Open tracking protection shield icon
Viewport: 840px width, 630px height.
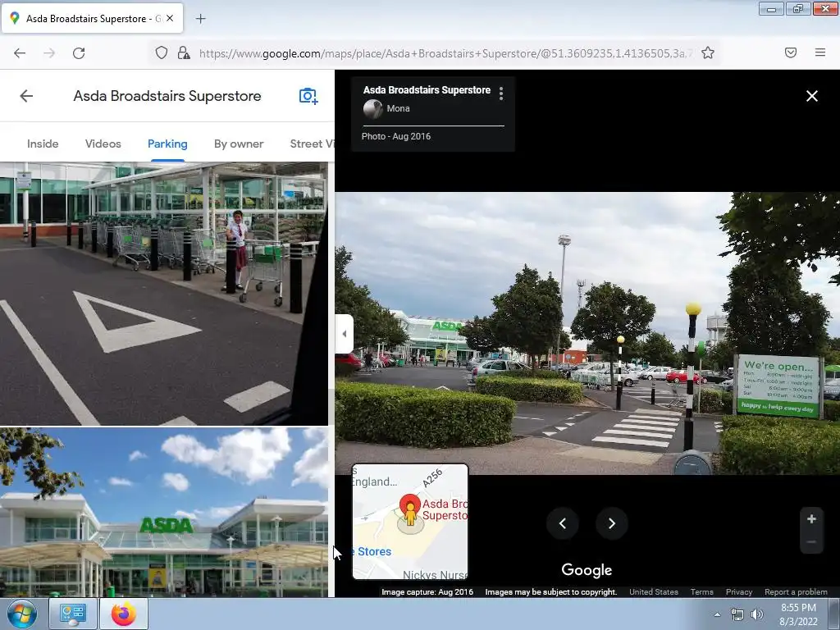[162, 53]
